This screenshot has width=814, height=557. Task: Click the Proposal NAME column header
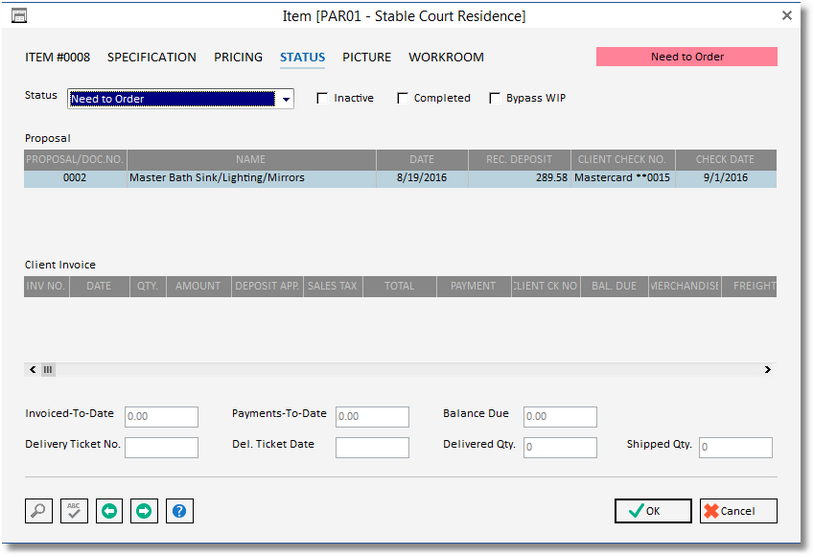pyautogui.click(x=251, y=160)
